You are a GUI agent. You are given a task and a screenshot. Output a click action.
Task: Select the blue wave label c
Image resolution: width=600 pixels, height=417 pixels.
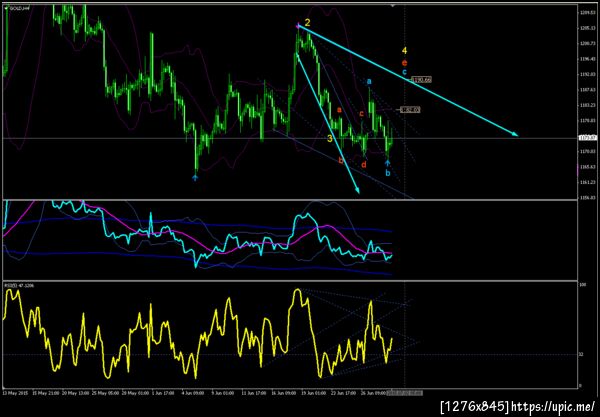tap(404, 72)
